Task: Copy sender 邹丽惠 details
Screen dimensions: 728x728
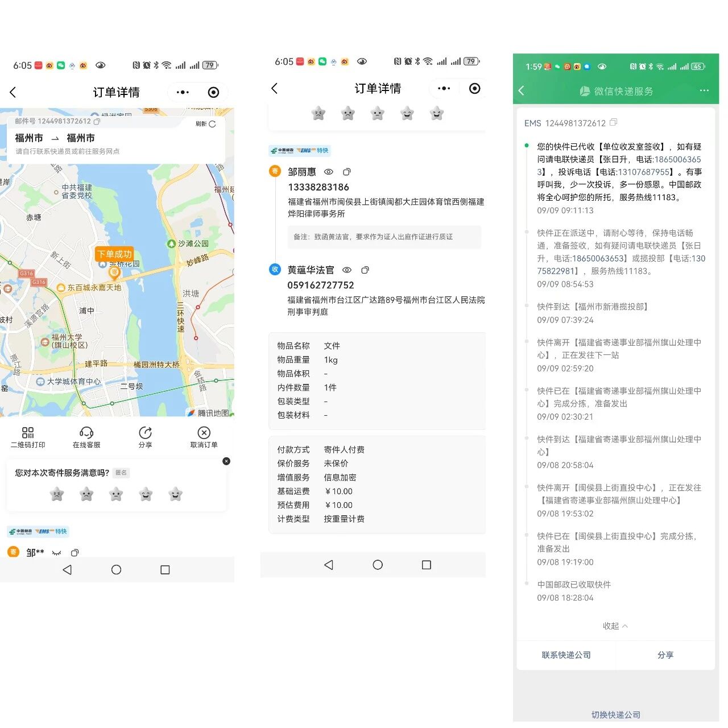Action: [x=347, y=172]
